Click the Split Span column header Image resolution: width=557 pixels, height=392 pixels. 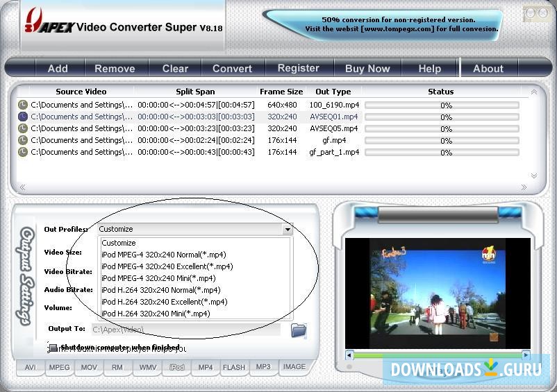click(195, 92)
